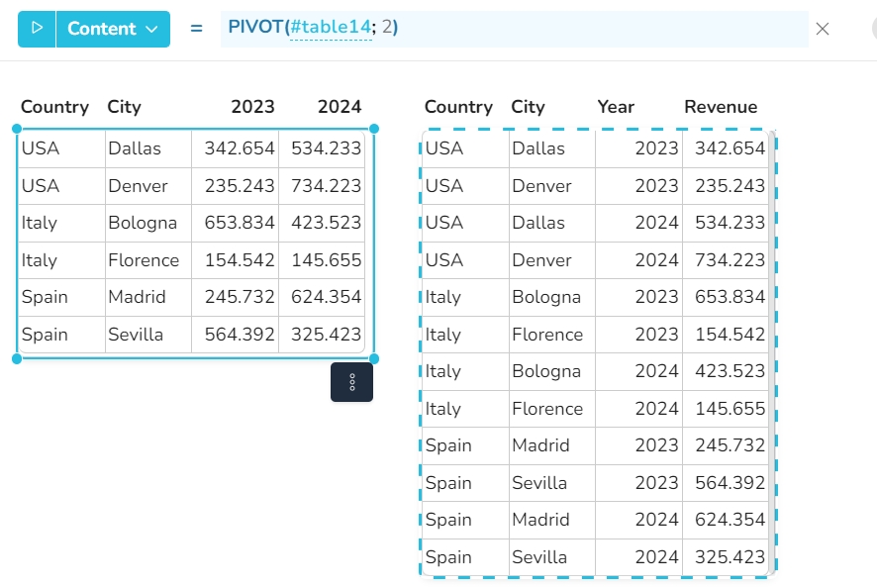Click the top-left corner handle of left table
Viewport: 877px width, 588px height.
tap(17, 129)
